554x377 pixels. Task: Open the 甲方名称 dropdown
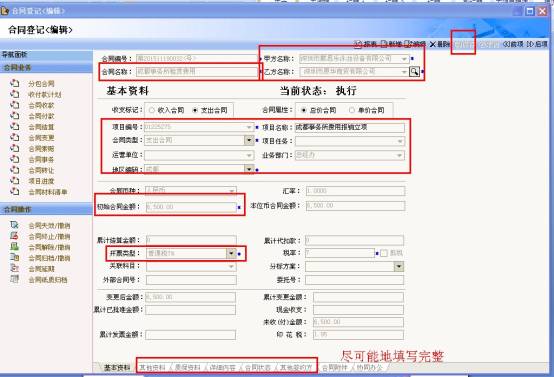coord(404,59)
